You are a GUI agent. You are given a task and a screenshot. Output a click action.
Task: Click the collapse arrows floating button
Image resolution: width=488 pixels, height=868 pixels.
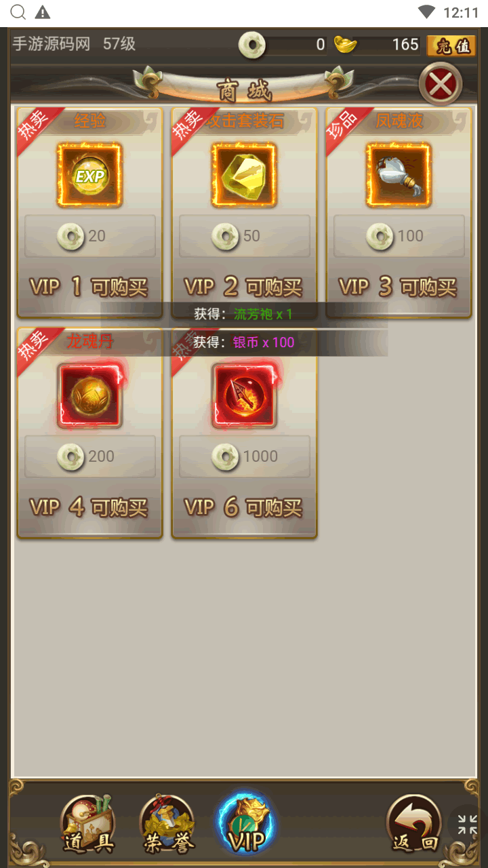pos(467,824)
